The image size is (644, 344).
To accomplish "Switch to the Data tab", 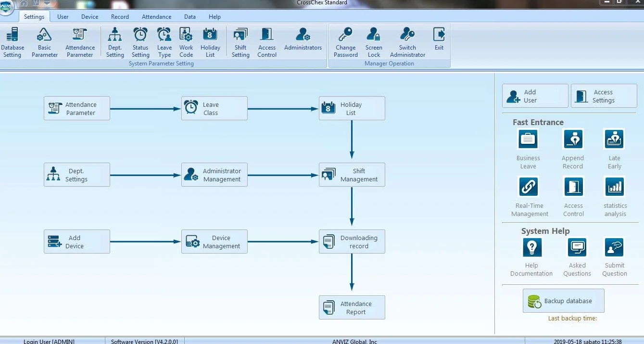I will (x=190, y=16).
